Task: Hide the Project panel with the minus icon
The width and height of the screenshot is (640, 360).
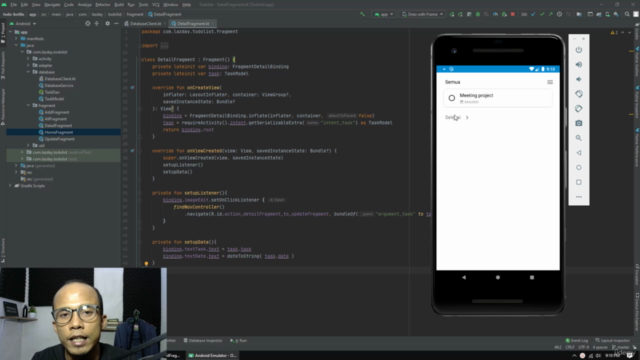Action: (116, 24)
